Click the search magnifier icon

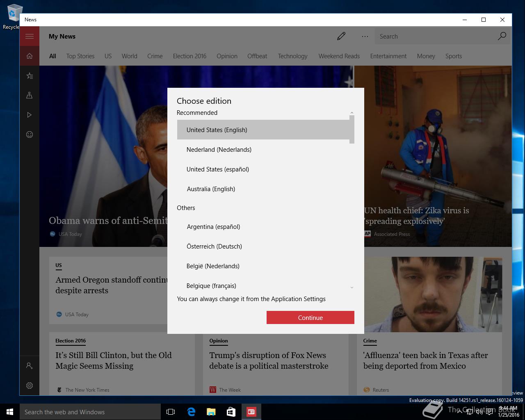502,36
